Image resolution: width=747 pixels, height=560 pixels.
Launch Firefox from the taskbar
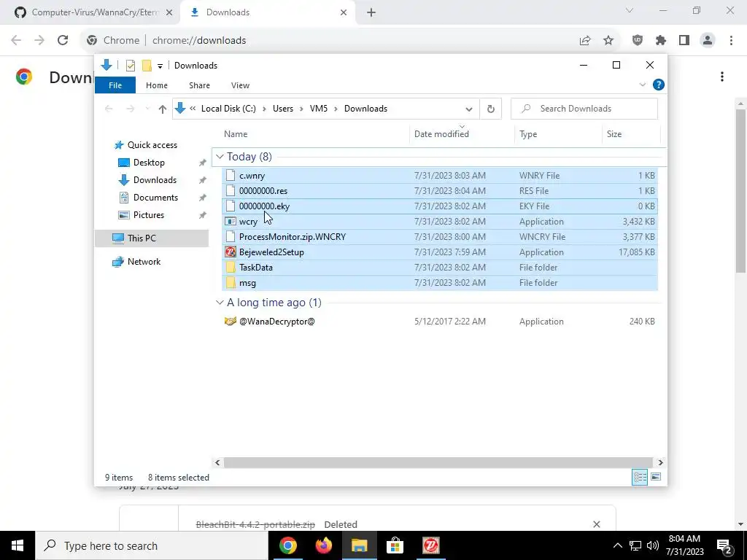323,545
